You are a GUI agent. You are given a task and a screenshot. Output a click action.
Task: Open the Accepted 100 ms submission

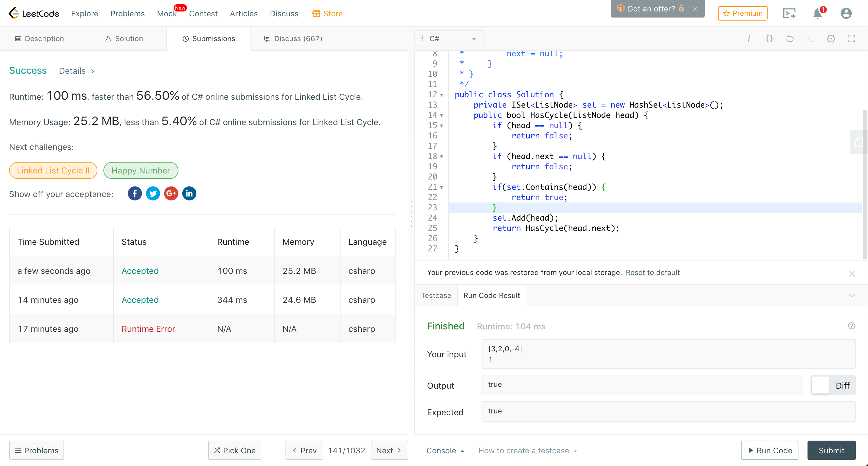(x=140, y=271)
